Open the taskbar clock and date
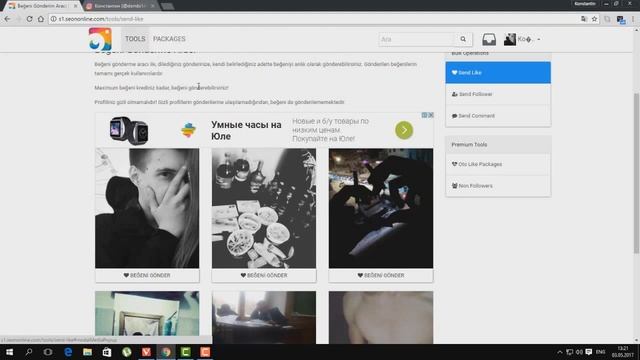Viewport: 640px width, 360px height. [x=623, y=352]
